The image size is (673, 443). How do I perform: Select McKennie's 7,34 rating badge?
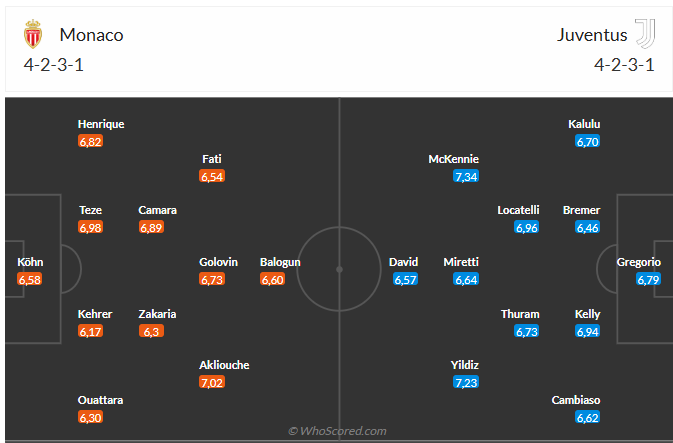point(466,176)
